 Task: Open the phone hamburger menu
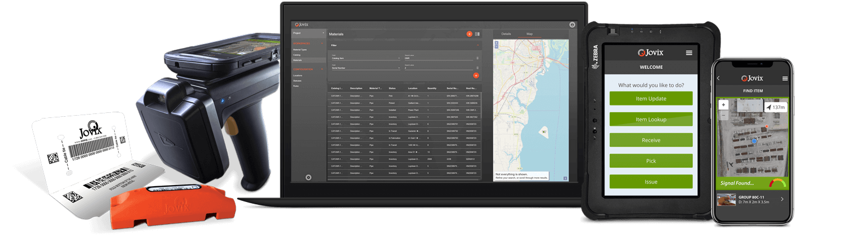tap(785, 78)
